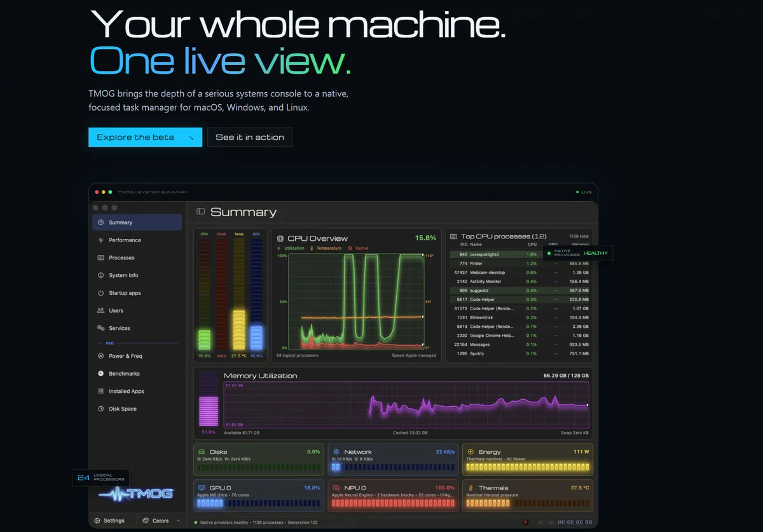Viewport: 763px width, 532px height.
Task: Click the 24 Logical Processors badge
Action: [100, 478]
